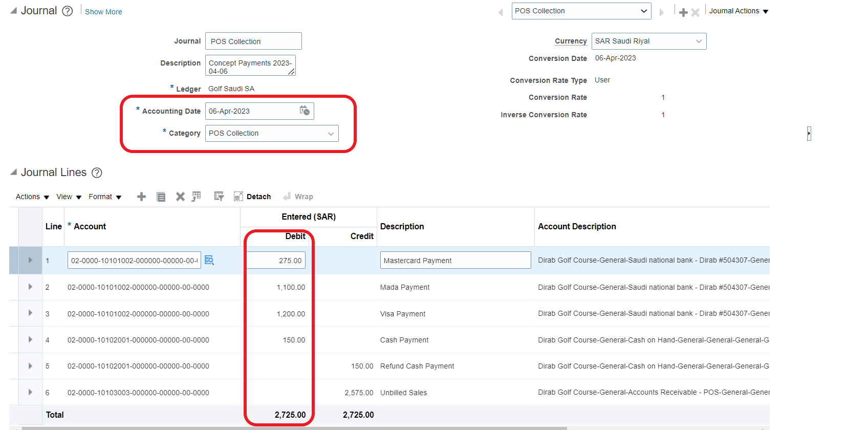868x430 pixels.
Task: Open the POS Collection journal selector dropdown
Action: 581,11
